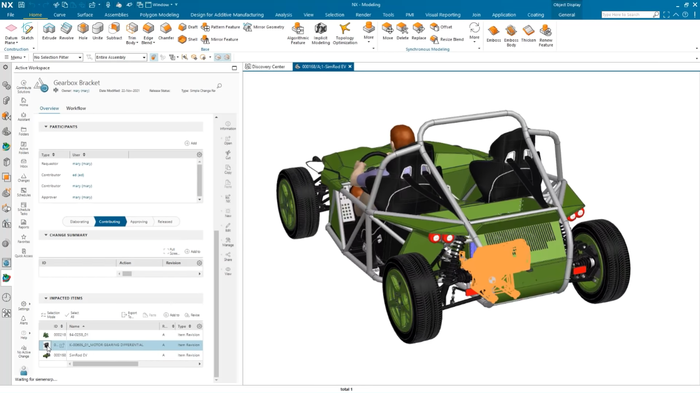Click the Unite boolean tool
Viewport: 700px width, 393px height.
(x=97, y=31)
